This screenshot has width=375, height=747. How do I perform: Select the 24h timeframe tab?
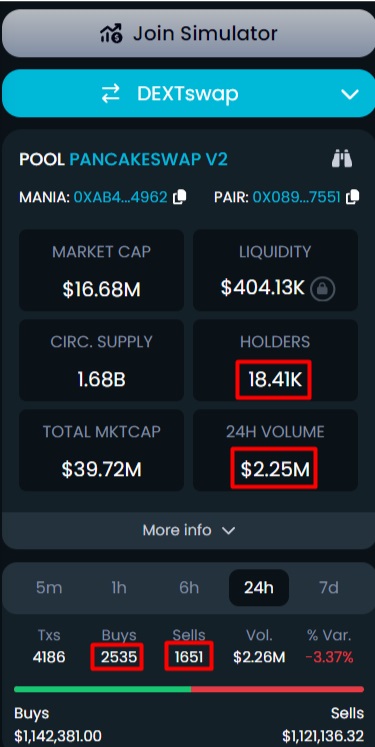click(259, 587)
